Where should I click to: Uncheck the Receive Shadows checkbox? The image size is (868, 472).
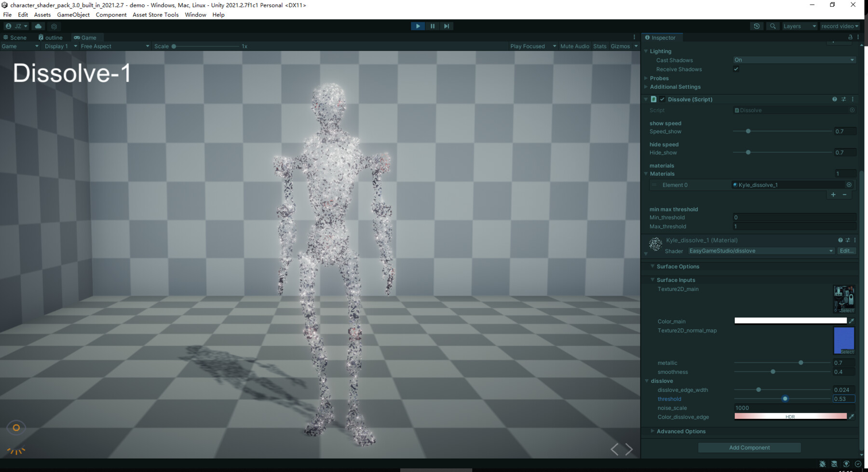pyautogui.click(x=736, y=69)
